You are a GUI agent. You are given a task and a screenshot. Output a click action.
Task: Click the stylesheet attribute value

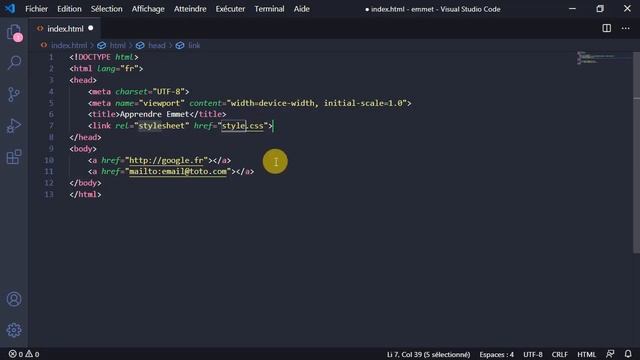(162, 126)
